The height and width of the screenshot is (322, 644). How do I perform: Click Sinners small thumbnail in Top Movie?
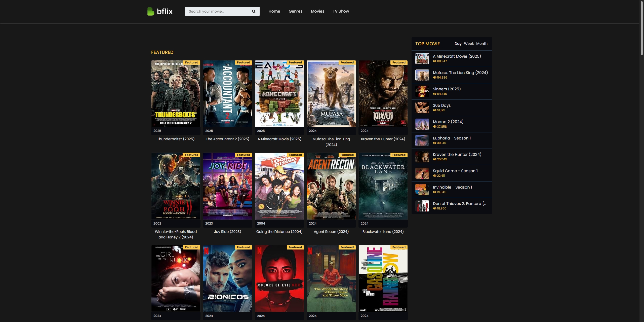tap(422, 91)
